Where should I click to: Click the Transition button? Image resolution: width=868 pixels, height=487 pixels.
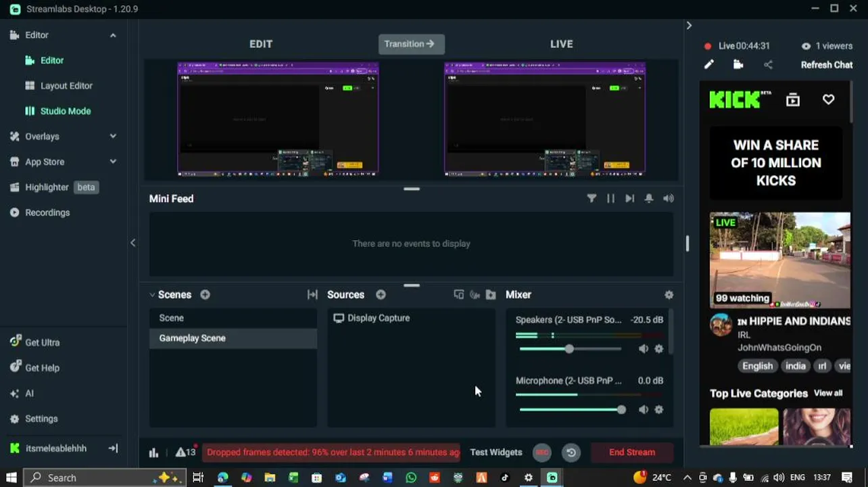tap(411, 44)
